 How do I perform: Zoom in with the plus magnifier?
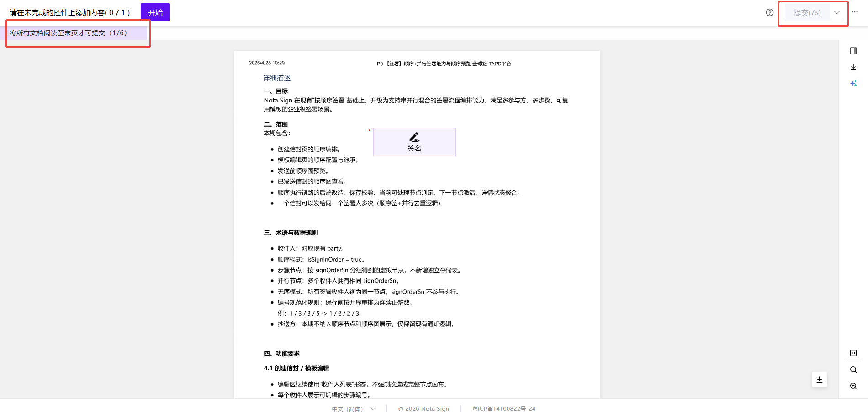point(853,386)
